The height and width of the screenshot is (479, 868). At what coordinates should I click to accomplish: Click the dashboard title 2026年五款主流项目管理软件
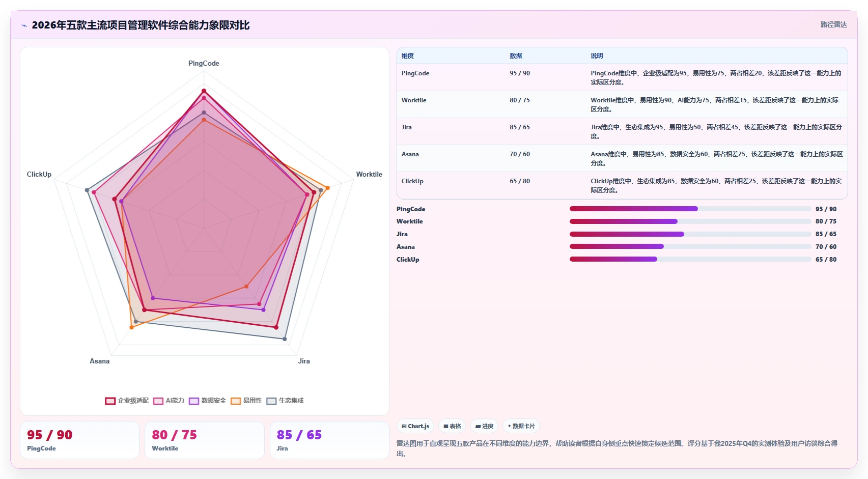coord(141,25)
